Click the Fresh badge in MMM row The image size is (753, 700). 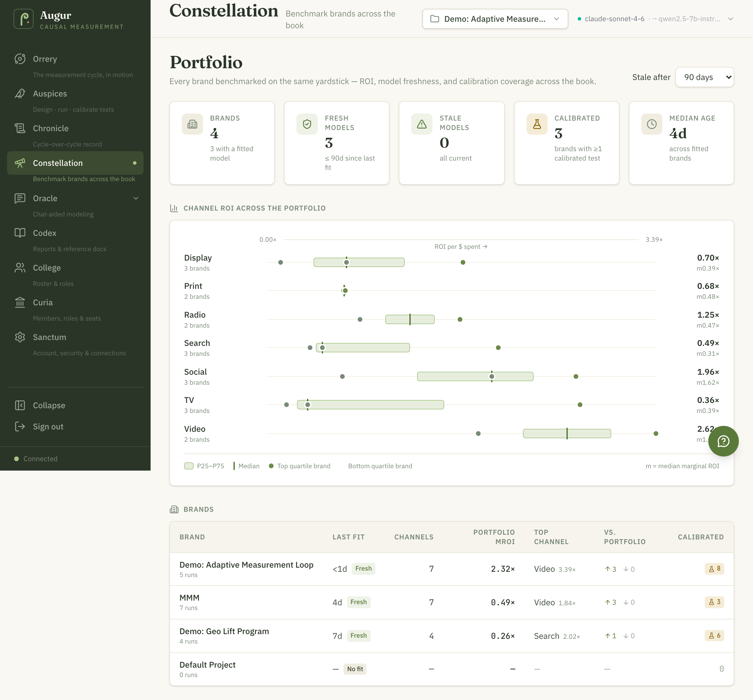(x=358, y=602)
